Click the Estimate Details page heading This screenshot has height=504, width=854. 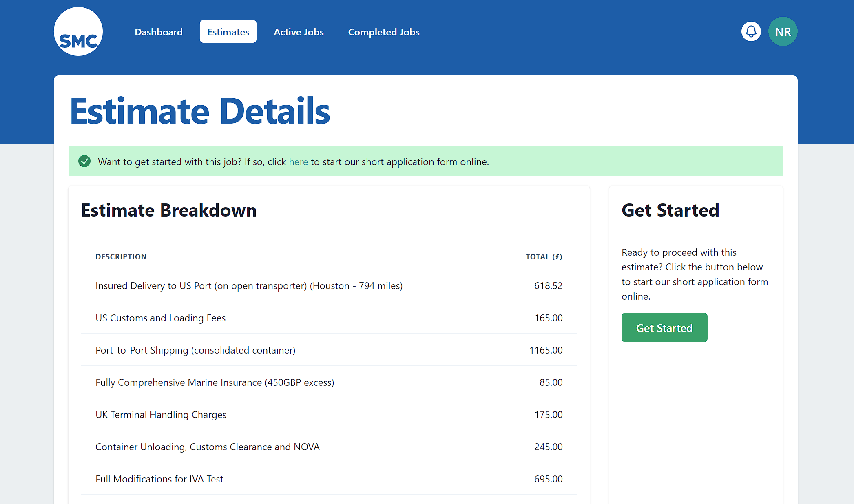(200, 111)
